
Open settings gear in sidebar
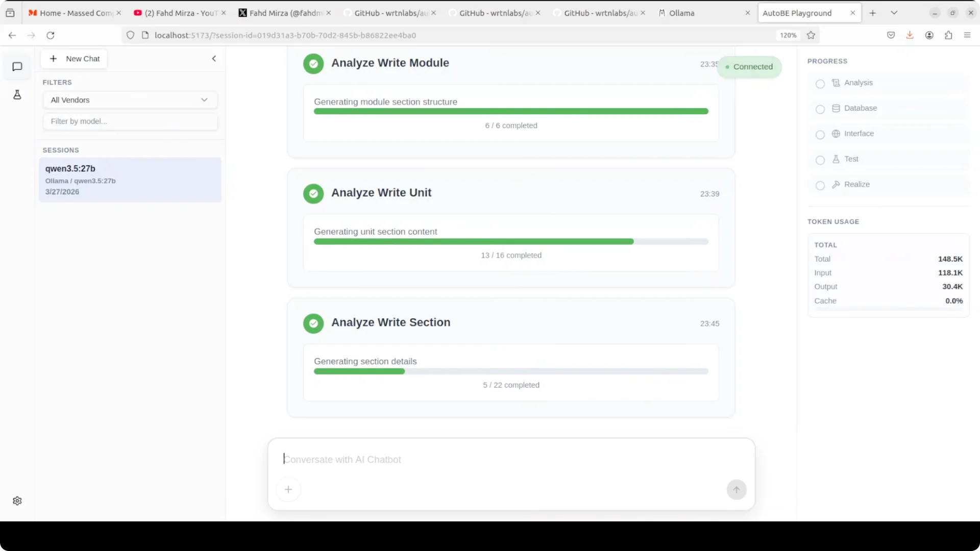(17, 501)
